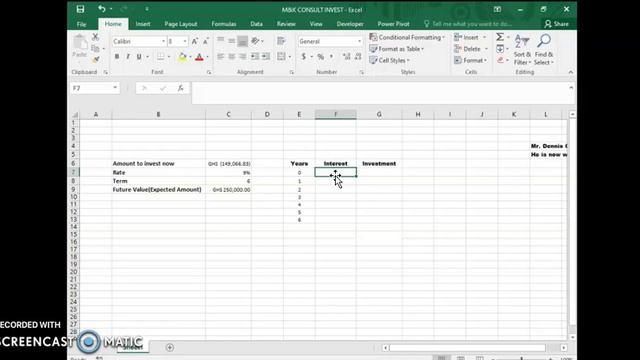Toggle align left
This screenshot has width=640, height=360.
tap(220, 57)
